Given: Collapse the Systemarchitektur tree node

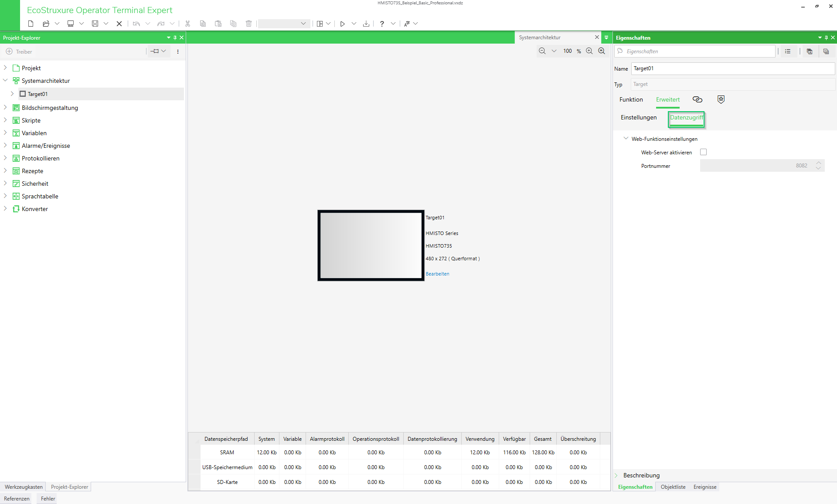Looking at the screenshot, I should tap(5, 80).
